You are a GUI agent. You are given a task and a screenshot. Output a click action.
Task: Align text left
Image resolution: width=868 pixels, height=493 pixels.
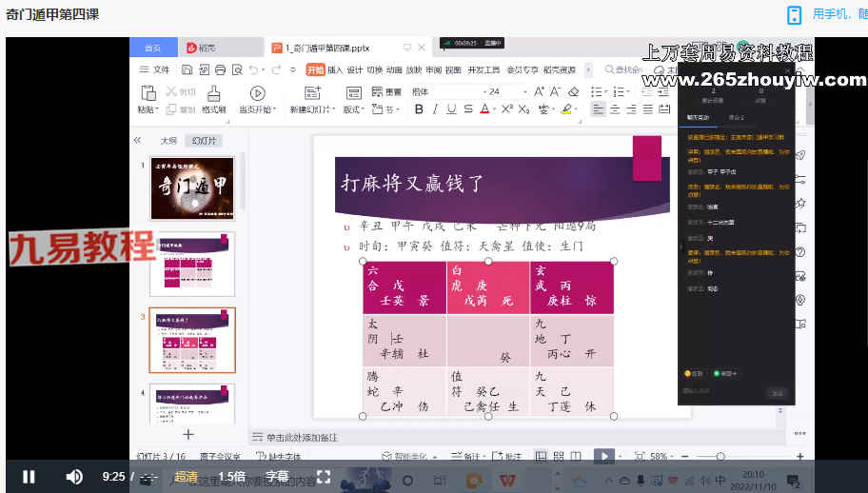pyautogui.click(x=599, y=109)
